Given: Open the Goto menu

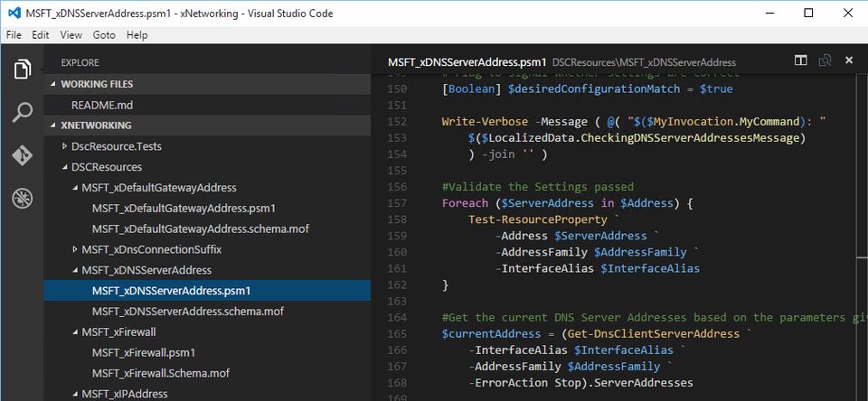Looking at the screenshot, I should pos(104,34).
